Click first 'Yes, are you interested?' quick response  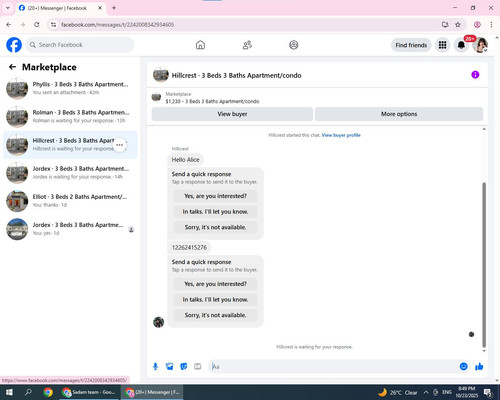click(215, 196)
